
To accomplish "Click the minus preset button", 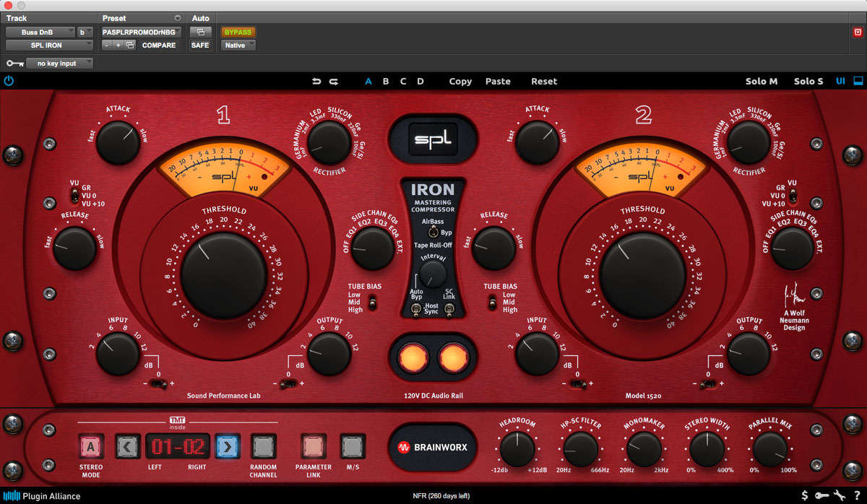I will [x=106, y=45].
